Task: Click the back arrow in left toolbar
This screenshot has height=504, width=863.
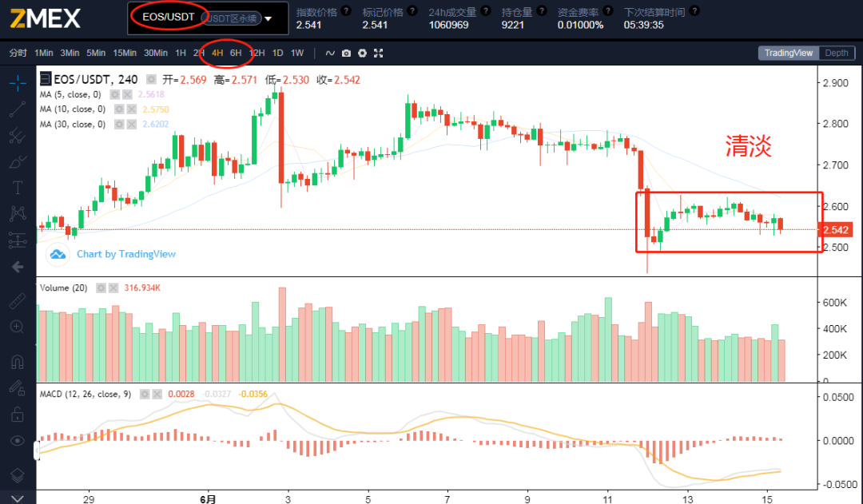Action: (17, 267)
